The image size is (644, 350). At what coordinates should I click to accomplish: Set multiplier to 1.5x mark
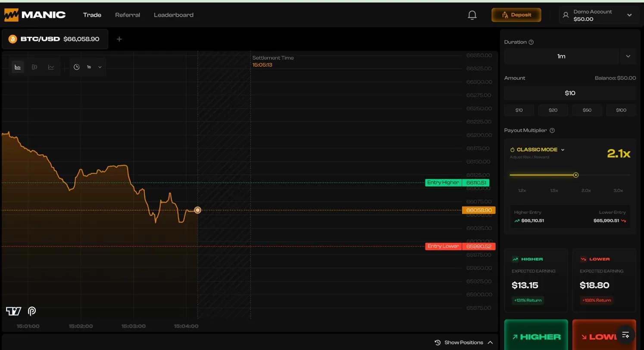coord(554,191)
